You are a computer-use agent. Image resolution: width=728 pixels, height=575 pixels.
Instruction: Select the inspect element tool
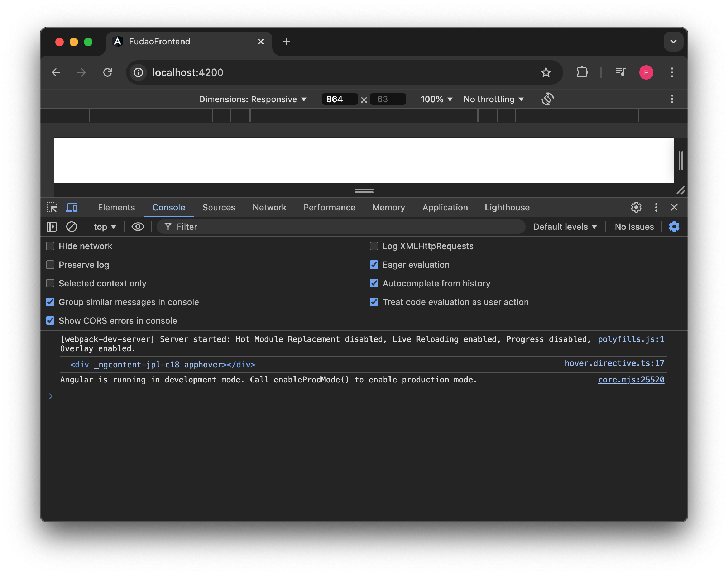point(52,207)
